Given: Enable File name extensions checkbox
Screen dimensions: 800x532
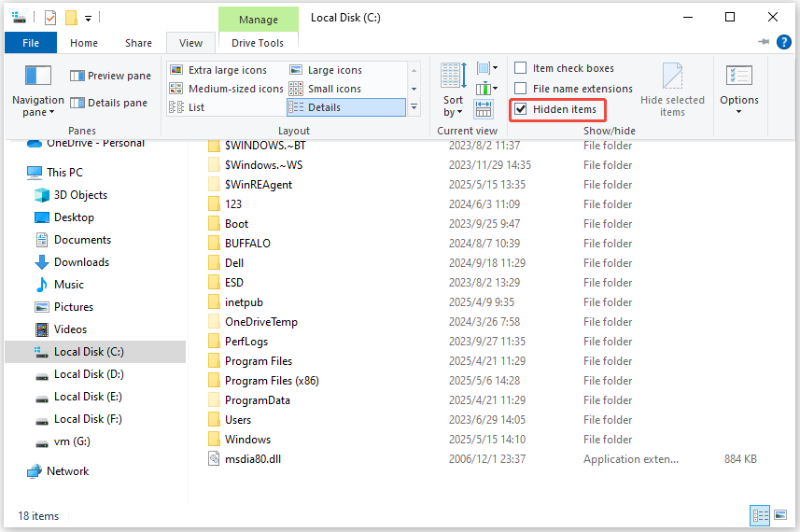Looking at the screenshot, I should [520, 89].
